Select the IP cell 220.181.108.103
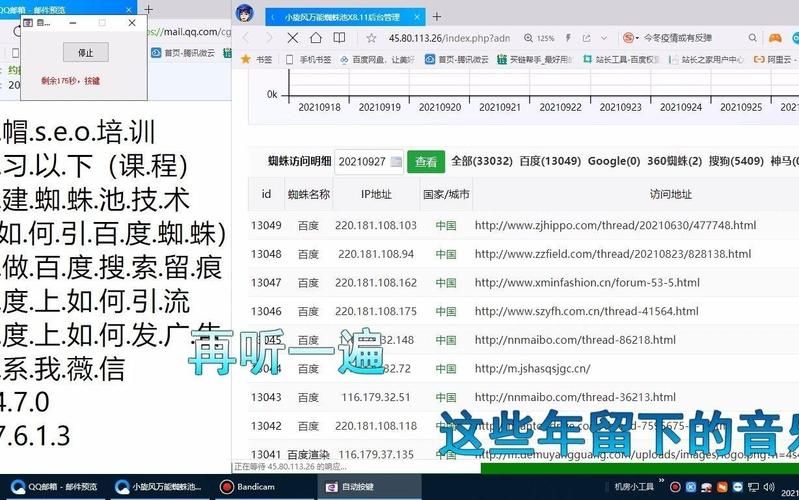This screenshot has width=799, height=500. (x=376, y=225)
